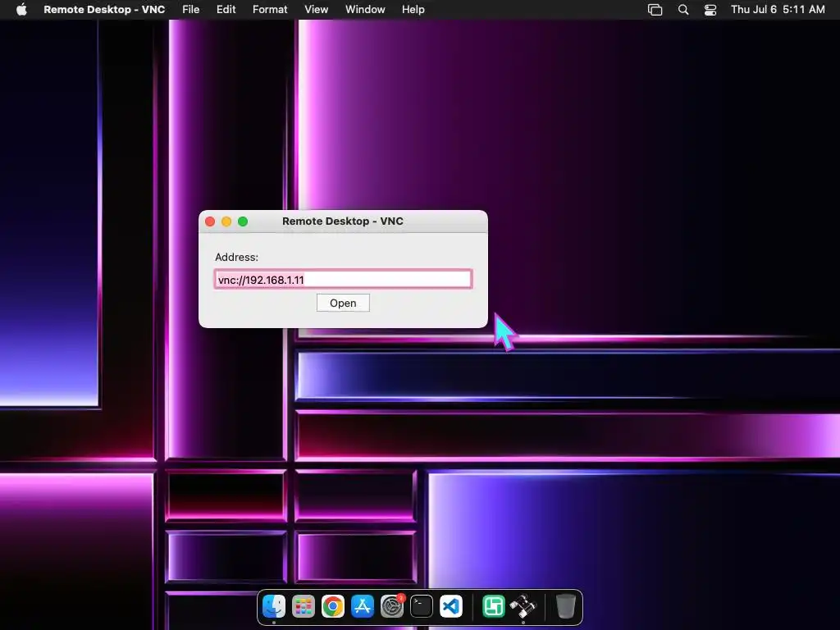Click the vnc://192.168.1.11 address field
The image size is (840, 630).
tap(343, 279)
